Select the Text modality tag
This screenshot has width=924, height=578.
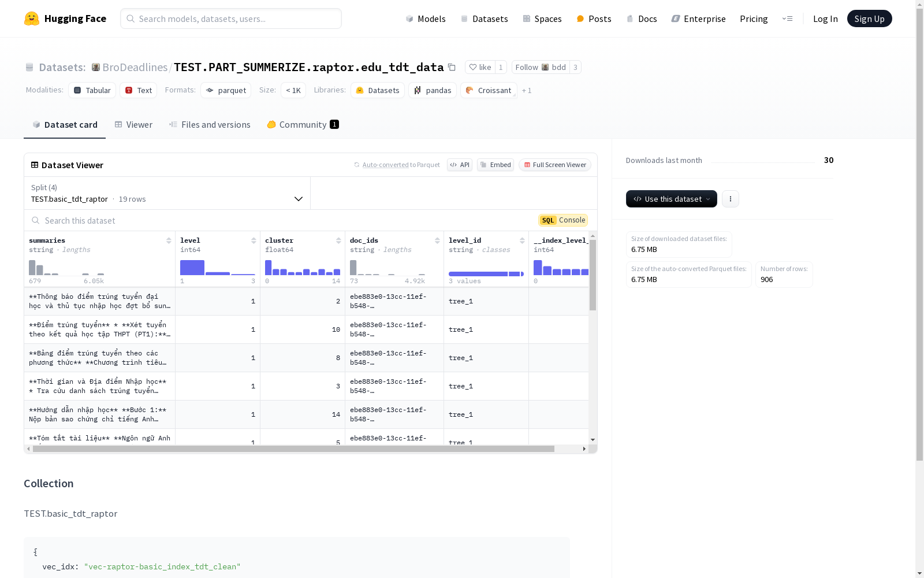[x=139, y=90]
